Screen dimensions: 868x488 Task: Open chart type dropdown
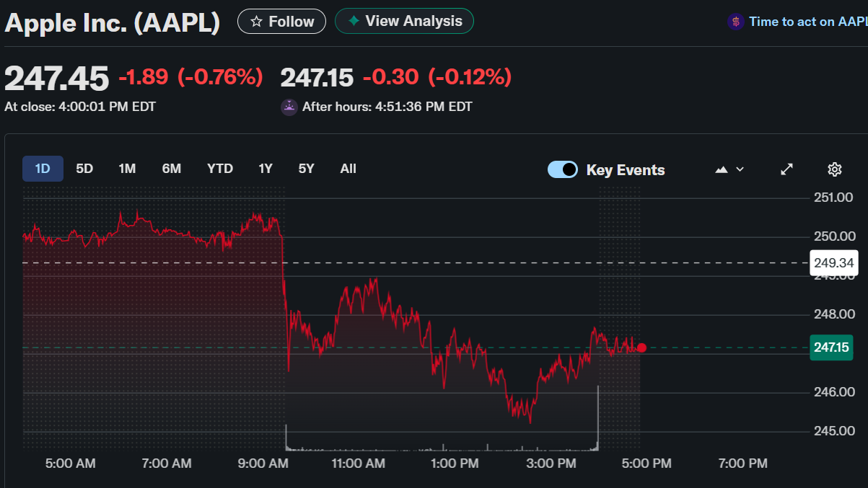(729, 169)
